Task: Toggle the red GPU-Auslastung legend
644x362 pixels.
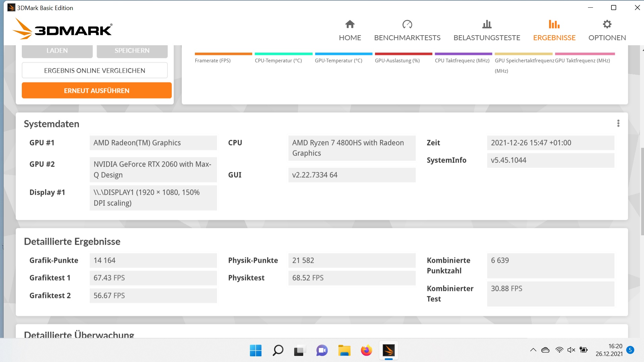Action: coord(404,58)
